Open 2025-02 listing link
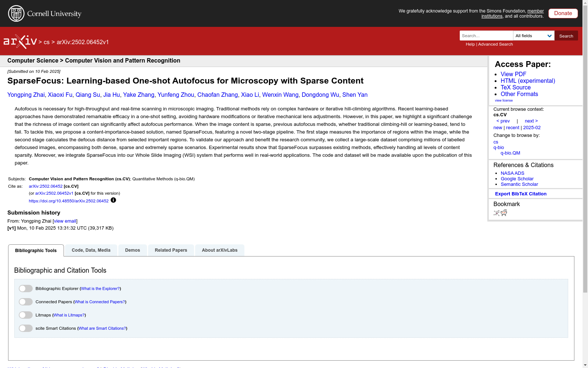Screen dimensions: 588x368 coord(532,128)
